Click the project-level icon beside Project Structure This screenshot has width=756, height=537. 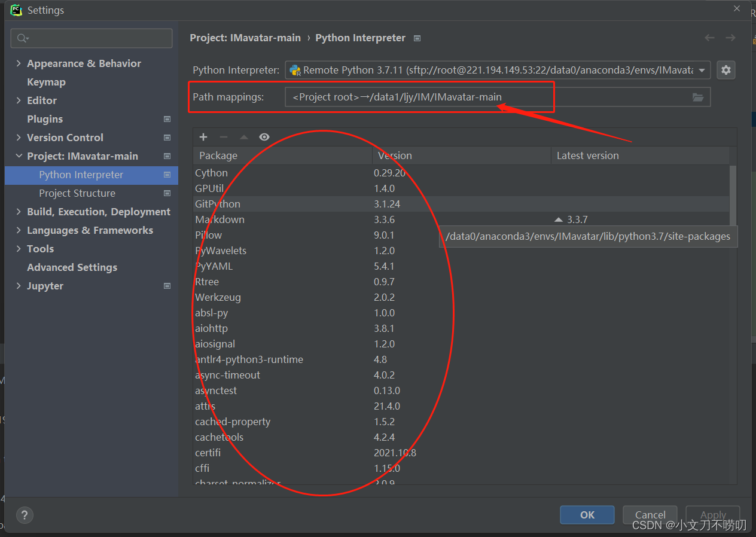pyautogui.click(x=167, y=193)
